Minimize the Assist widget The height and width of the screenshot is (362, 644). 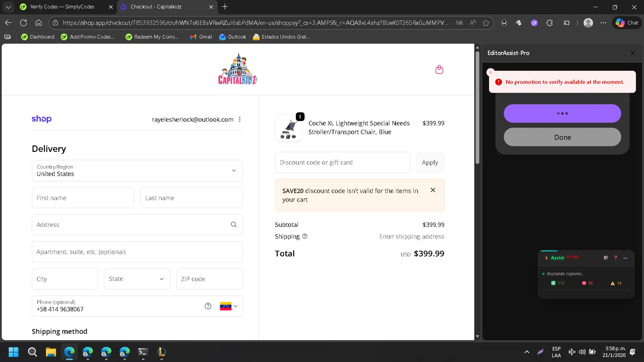pos(625,258)
